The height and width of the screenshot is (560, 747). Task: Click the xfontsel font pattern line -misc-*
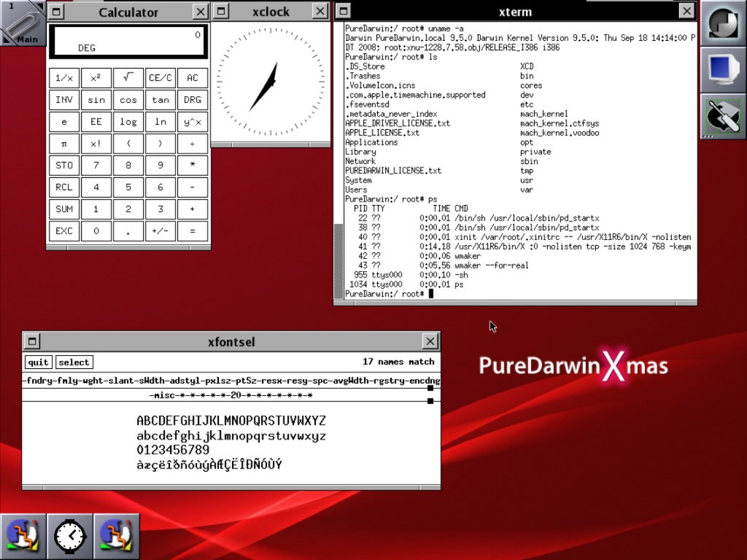[231, 395]
